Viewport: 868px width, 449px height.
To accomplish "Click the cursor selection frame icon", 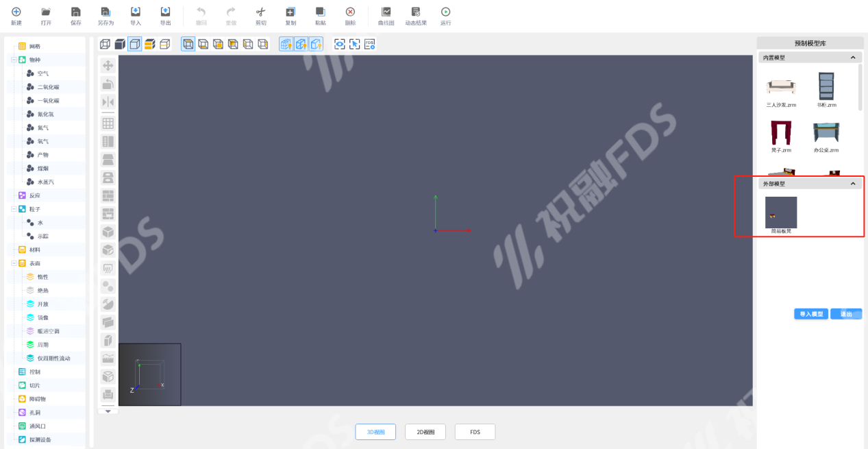I will click(354, 44).
